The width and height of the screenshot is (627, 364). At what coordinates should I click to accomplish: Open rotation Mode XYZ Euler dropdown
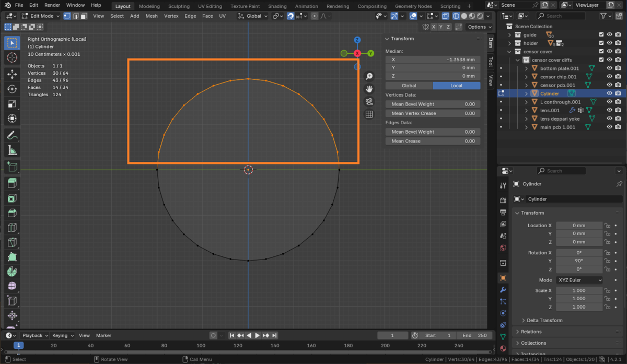(x=580, y=280)
